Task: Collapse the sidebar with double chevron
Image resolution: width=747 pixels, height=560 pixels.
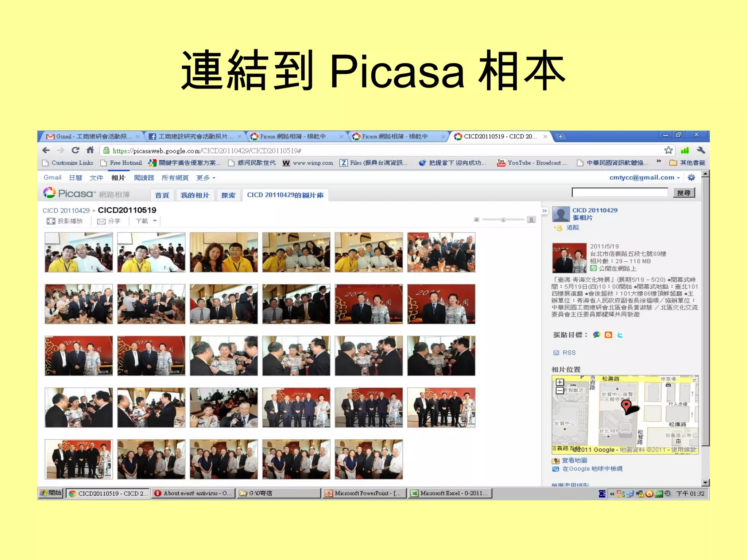Action: [545, 211]
